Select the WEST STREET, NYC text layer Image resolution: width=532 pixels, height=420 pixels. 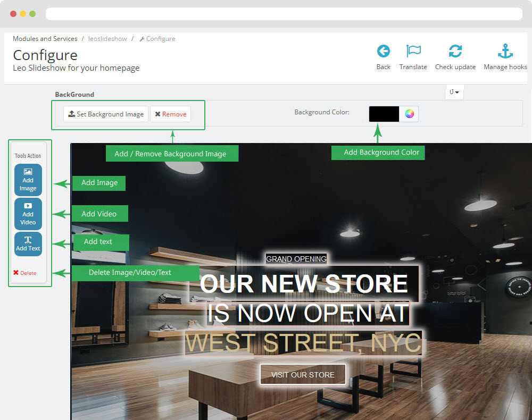303,343
